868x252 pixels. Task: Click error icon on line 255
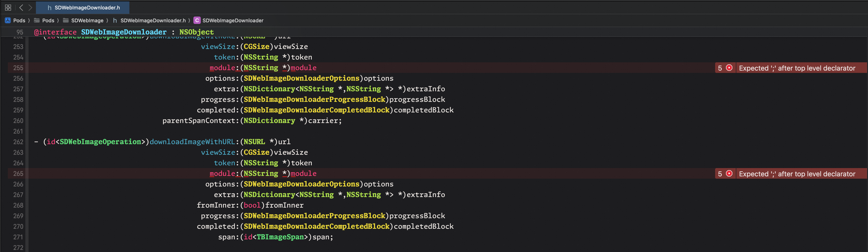[729, 68]
